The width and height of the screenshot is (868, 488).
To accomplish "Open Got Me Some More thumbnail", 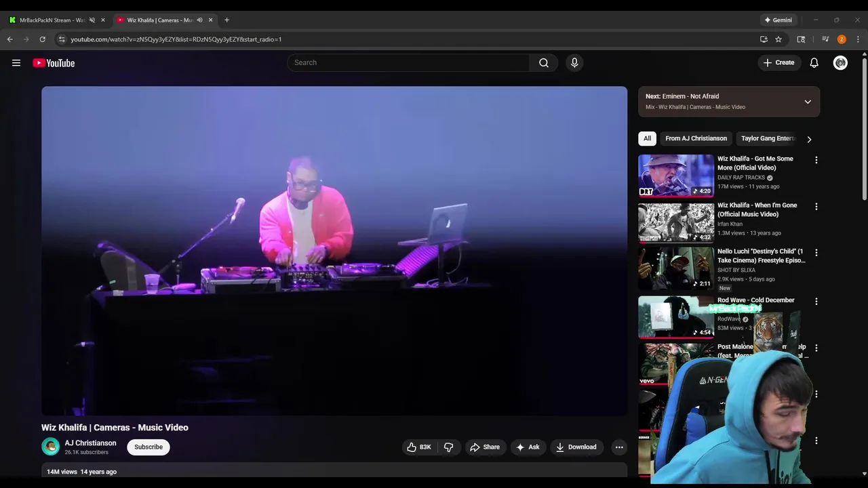I will coord(675,175).
